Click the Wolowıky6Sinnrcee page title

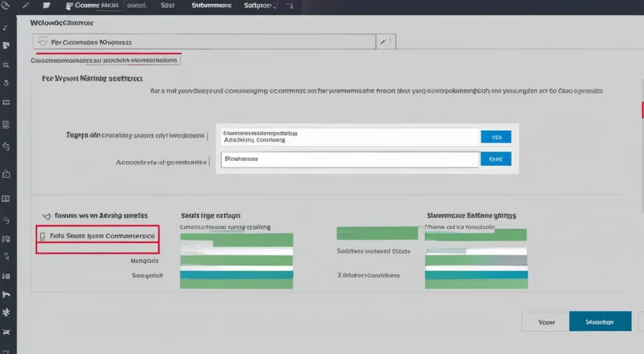(x=62, y=23)
